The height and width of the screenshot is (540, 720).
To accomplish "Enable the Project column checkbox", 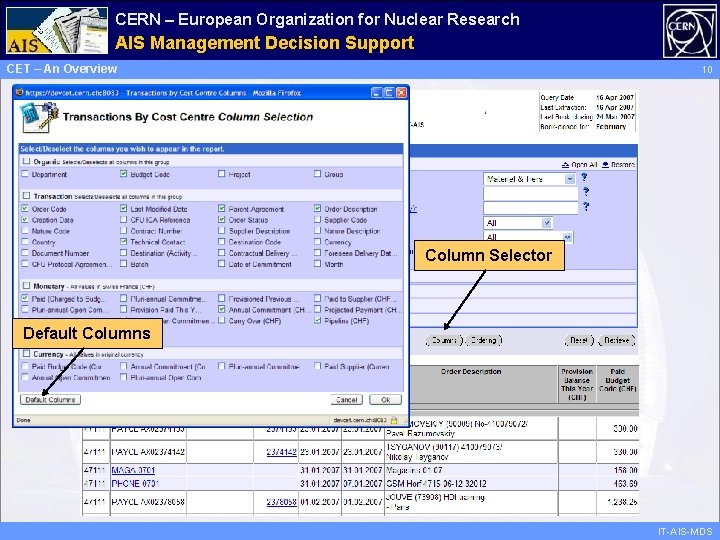I will click(221, 174).
